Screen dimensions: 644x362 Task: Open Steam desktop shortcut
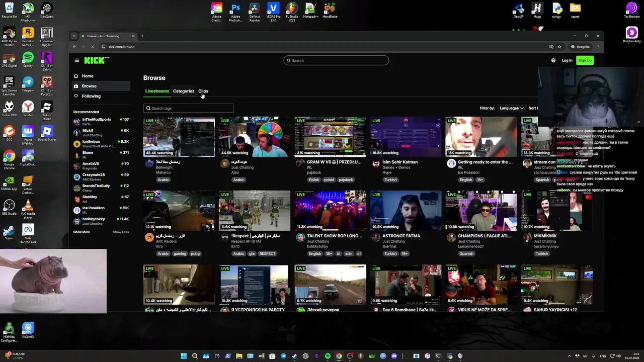[x=9, y=233]
